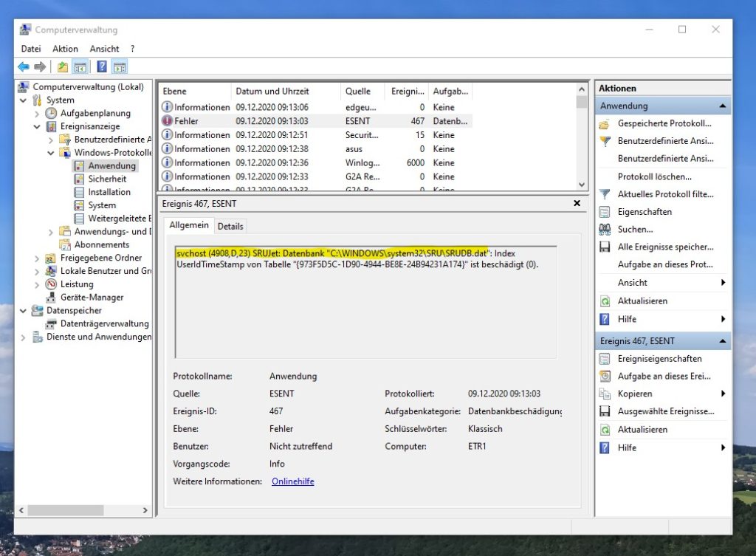
Task: Expand Benutzerdefinierte Ansichten tree node
Action: (51, 140)
